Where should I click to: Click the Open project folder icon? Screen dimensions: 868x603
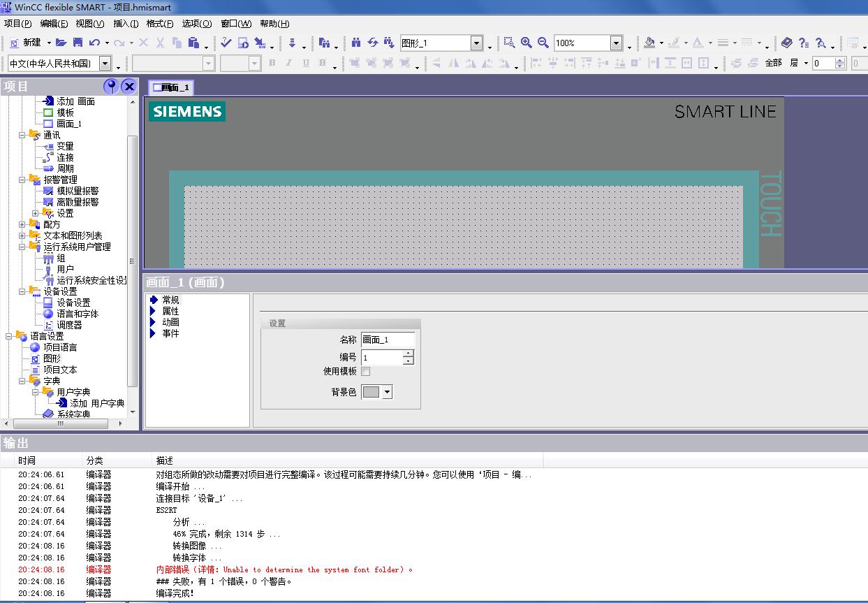[x=61, y=43]
